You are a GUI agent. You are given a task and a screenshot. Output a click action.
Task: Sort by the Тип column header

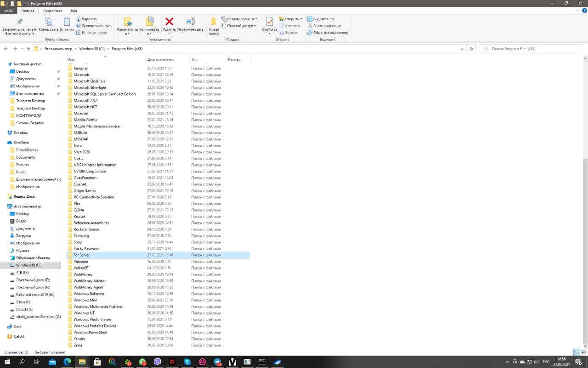coord(208,59)
